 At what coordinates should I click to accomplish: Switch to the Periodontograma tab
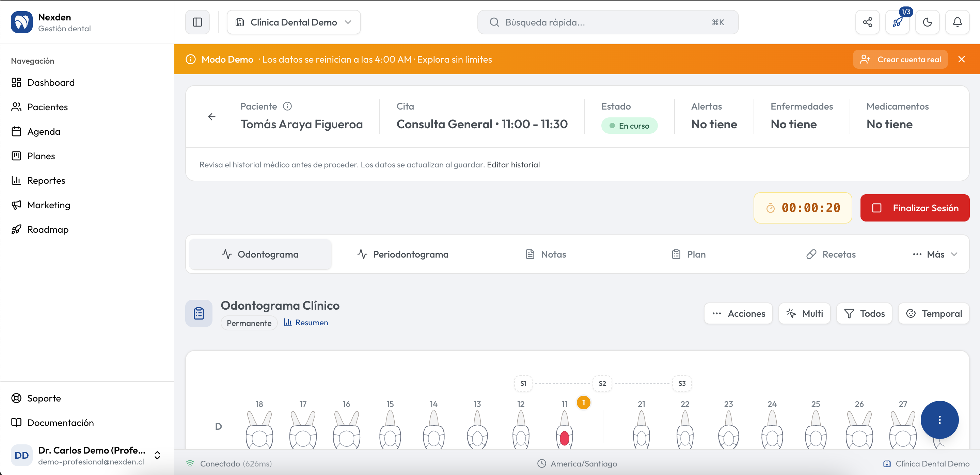pos(403,254)
